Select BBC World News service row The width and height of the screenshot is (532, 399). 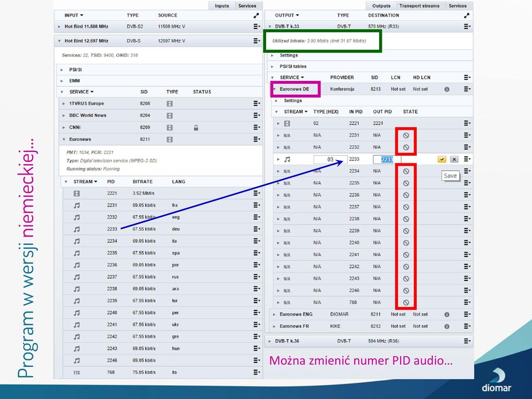pos(160,115)
